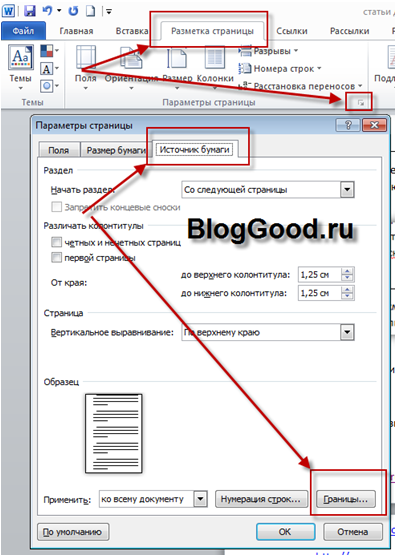This screenshot has height=555, width=397.
Task: Toggle Запретить концевые сноски checkbox
Action: (x=57, y=207)
